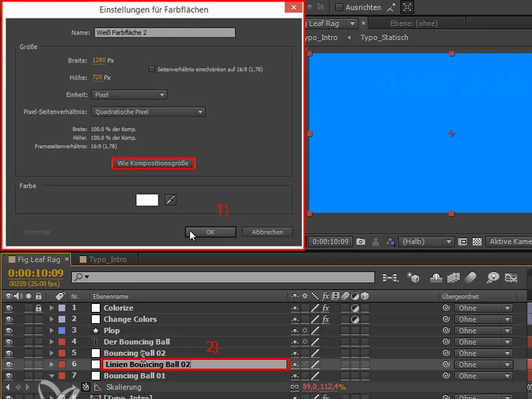Viewport: 532px width, 399px height.
Task: Click the OK button
Action: tap(210, 232)
